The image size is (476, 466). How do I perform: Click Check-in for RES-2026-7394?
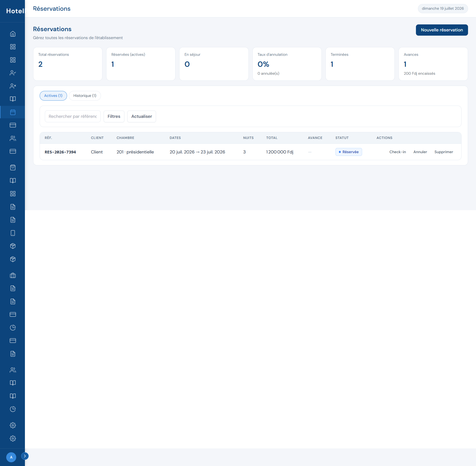[397, 152]
